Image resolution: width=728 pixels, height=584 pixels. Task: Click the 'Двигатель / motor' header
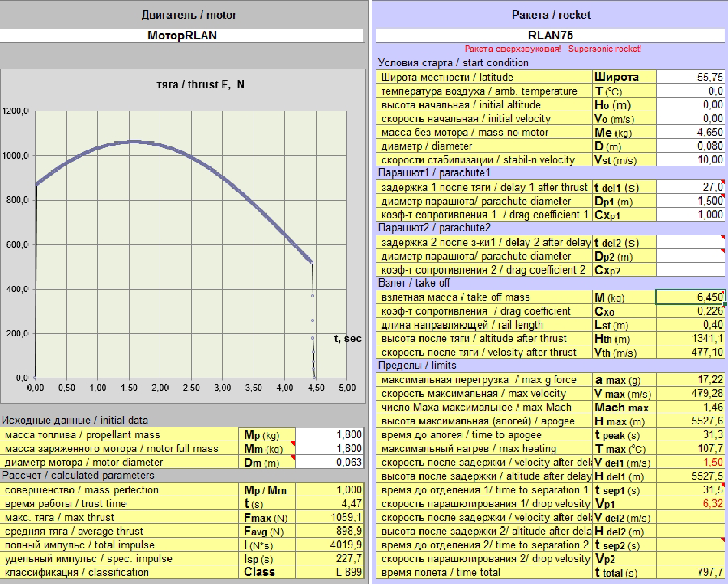point(189,15)
